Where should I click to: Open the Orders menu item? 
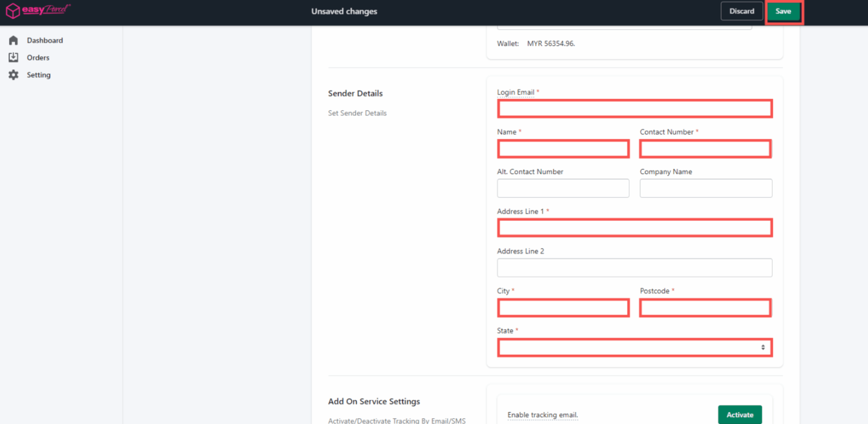click(x=38, y=58)
